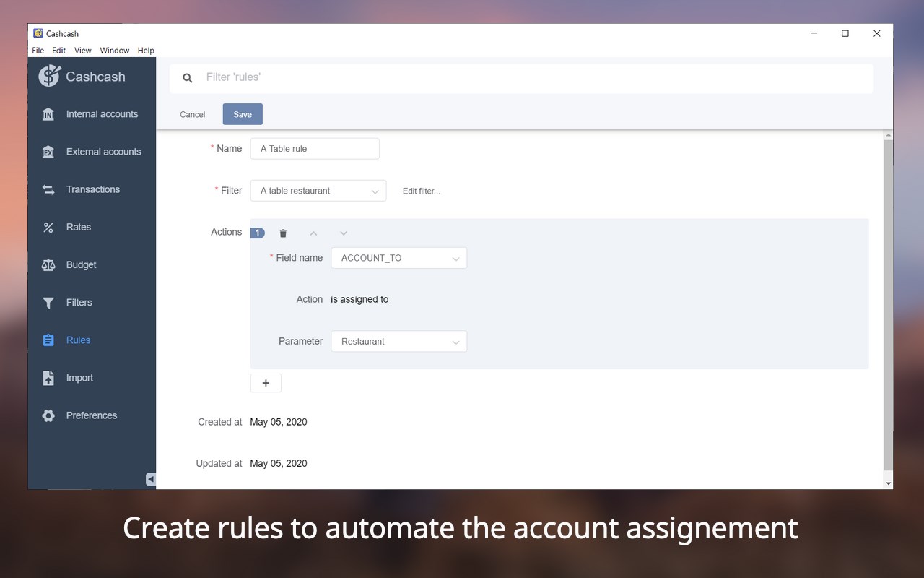Open the Field name ACCOUNT_TO dropdown
The height and width of the screenshot is (578, 924).
pyautogui.click(x=399, y=258)
